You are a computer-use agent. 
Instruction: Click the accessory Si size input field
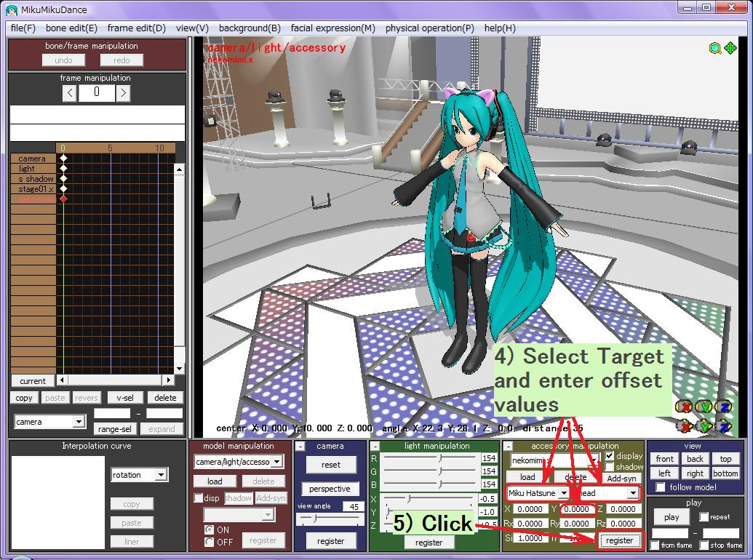pyautogui.click(x=530, y=538)
